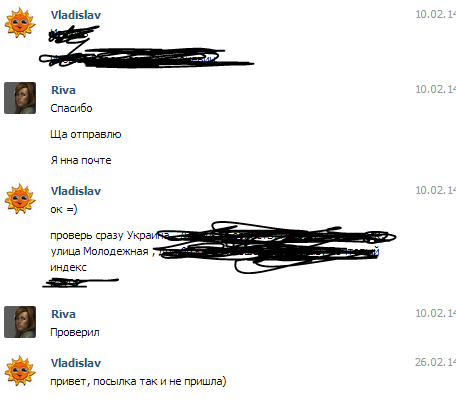
Task: Open the Vladislav name link at the top of the chat
Action: click(76, 15)
